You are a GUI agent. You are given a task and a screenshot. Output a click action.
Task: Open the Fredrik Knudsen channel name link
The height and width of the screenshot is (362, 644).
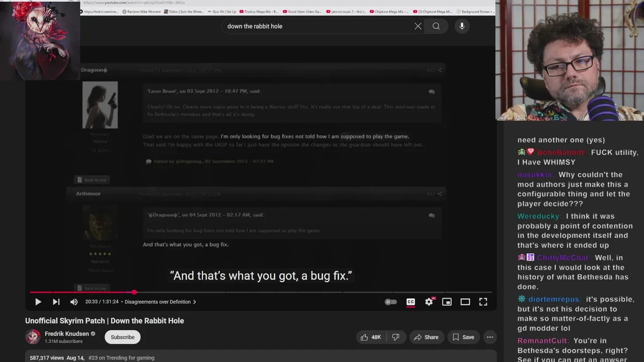click(x=66, y=334)
